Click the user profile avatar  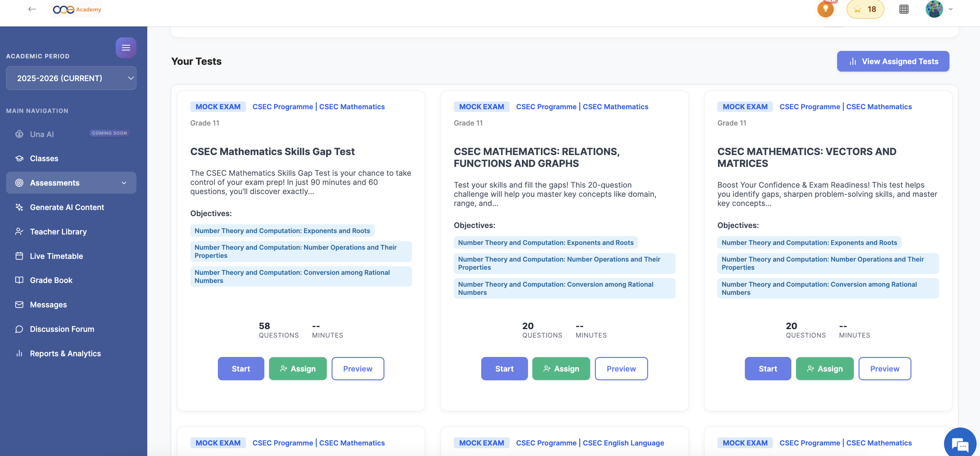point(934,9)
